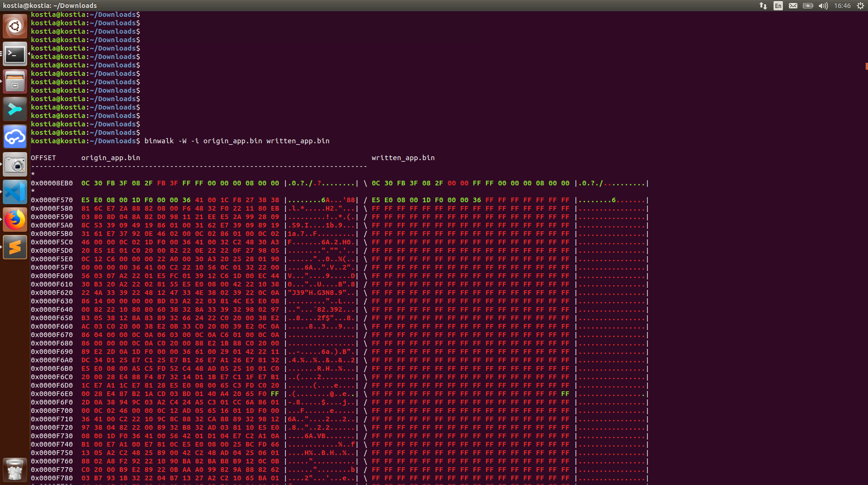Click offset 0x0000F6D0 row label
The width and height of the screenshot is (868, 485).
[52, 385]
